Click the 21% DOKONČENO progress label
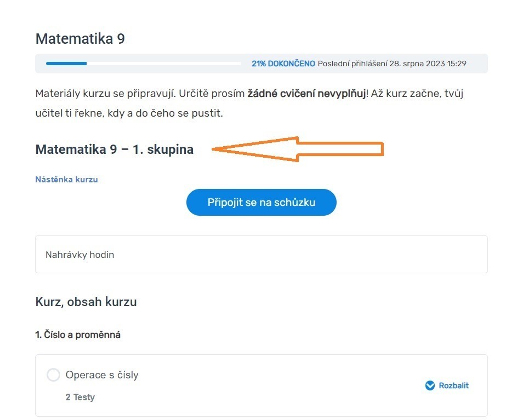Image resolution: width=523 pixels, height=420 pixels. (x=283, y=64)
